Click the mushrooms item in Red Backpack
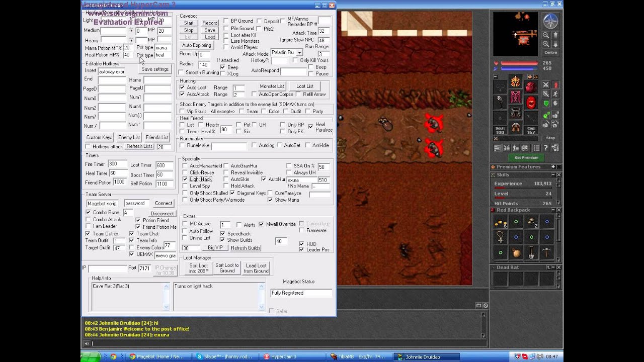The width and height of the screenshot is (644, 362). [531, 222]
